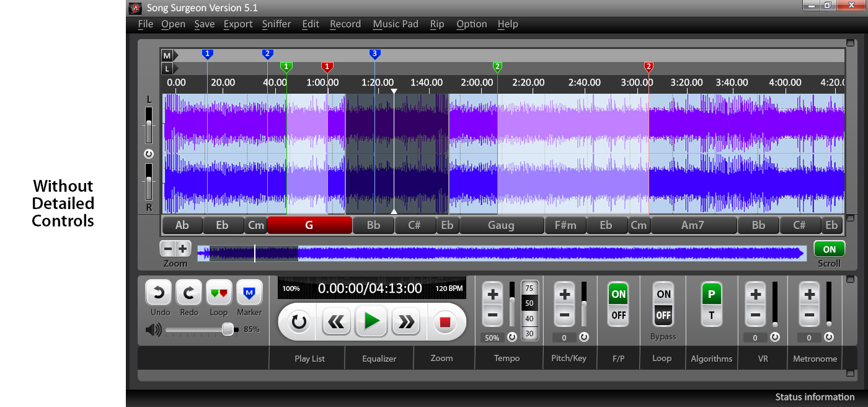Collapse the controls panel corner handle
The image size is (868, 407).
click(x=850, y=279)
